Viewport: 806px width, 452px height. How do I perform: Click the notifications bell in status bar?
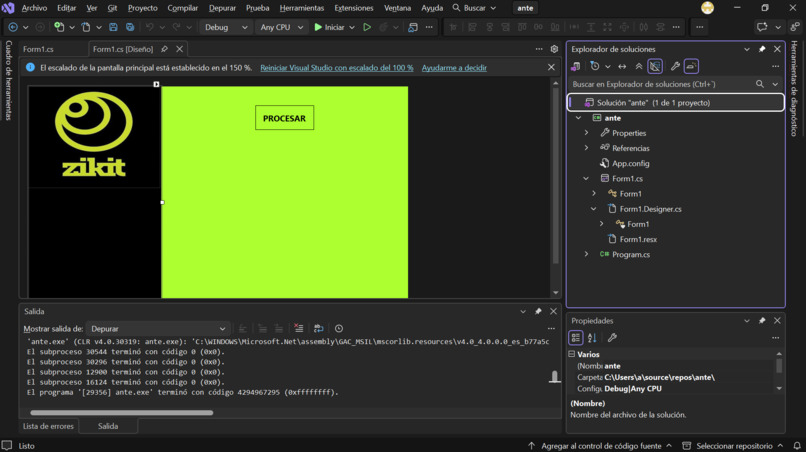point(797,446)
